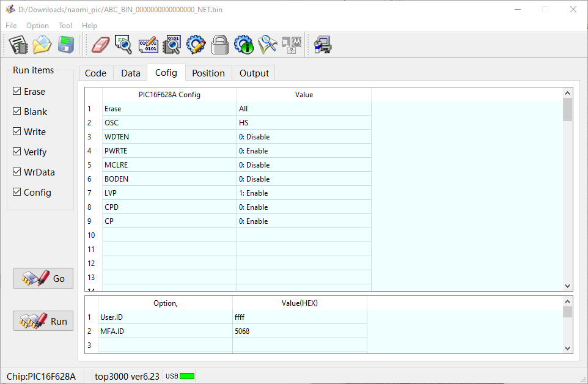Select the OSC value cell 'HS'

[x=304, y=123]
